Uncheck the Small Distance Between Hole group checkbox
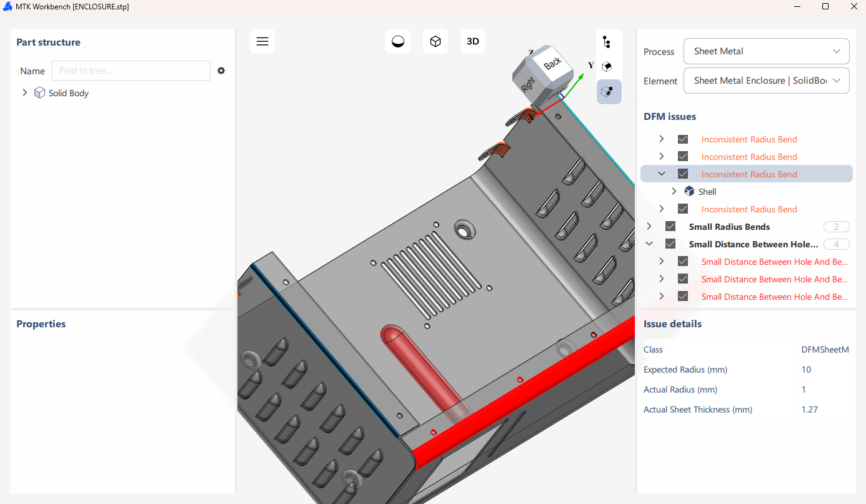This screenshot has width=866, height=504. [670, 244]
